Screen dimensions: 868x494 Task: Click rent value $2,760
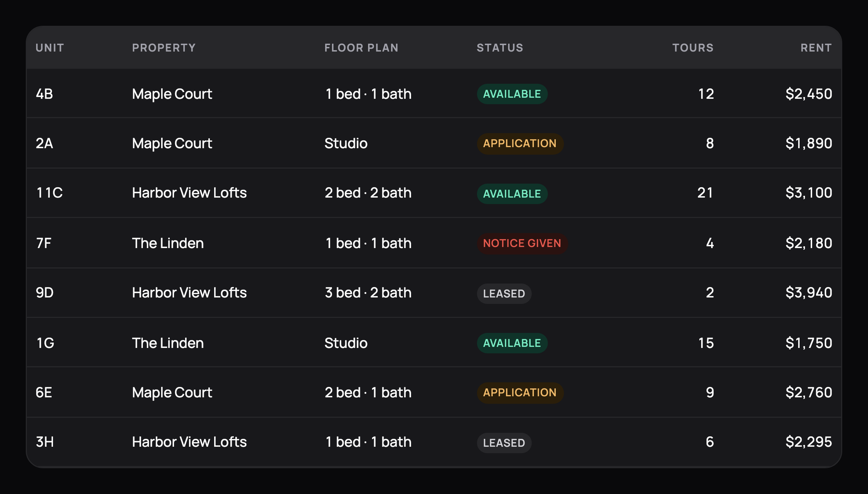tap(809, 392)
